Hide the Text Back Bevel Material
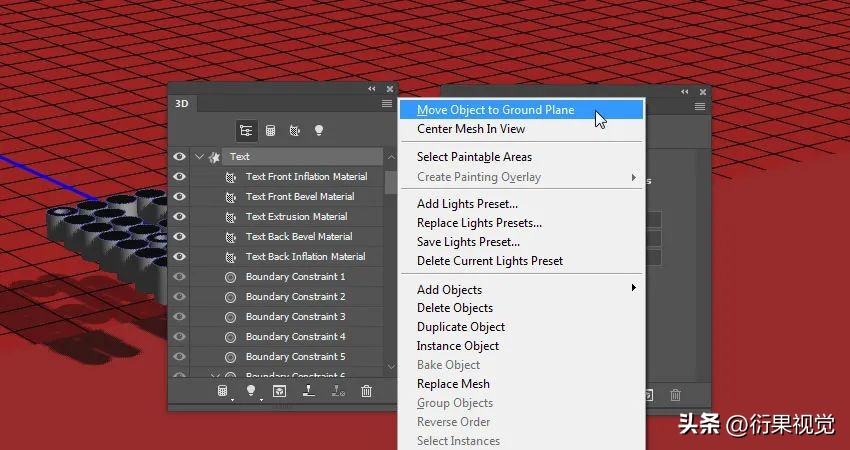This screenshot has width=850, height=450. 179,237
